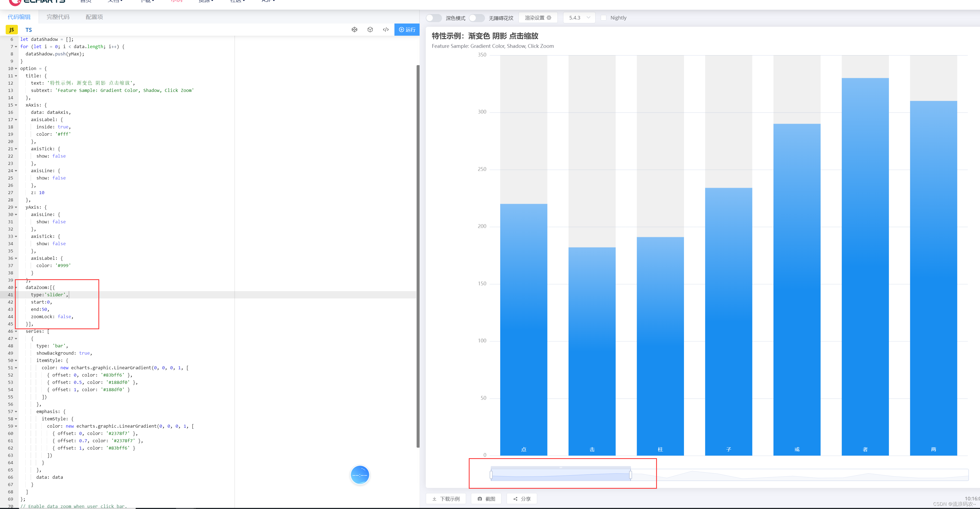Click the selected range of dataZoom slider
This screenshot has height=509, width=980.
coord(561,475)
